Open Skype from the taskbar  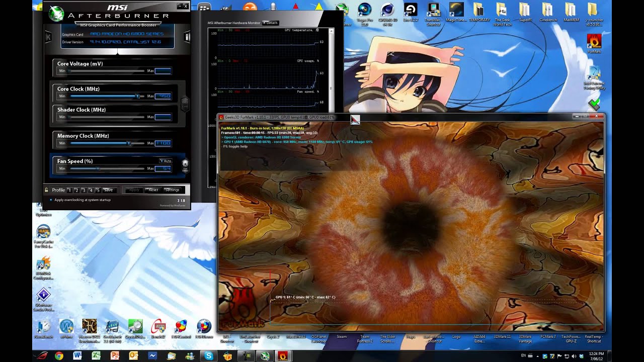(x=208, y=356)
